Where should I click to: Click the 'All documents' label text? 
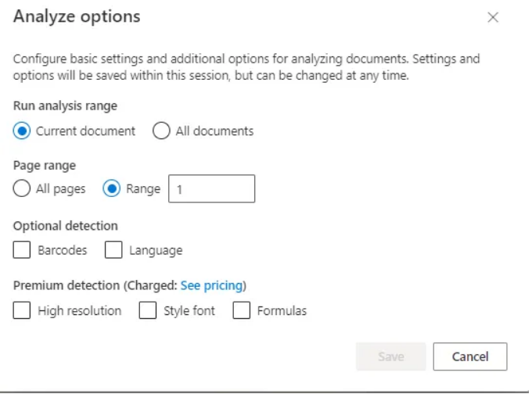(214, 131)
